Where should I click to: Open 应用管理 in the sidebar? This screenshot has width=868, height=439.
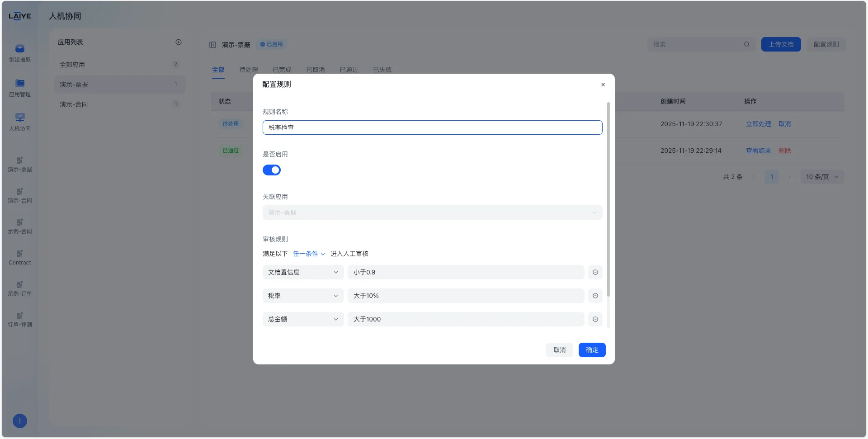click(20, 88)
